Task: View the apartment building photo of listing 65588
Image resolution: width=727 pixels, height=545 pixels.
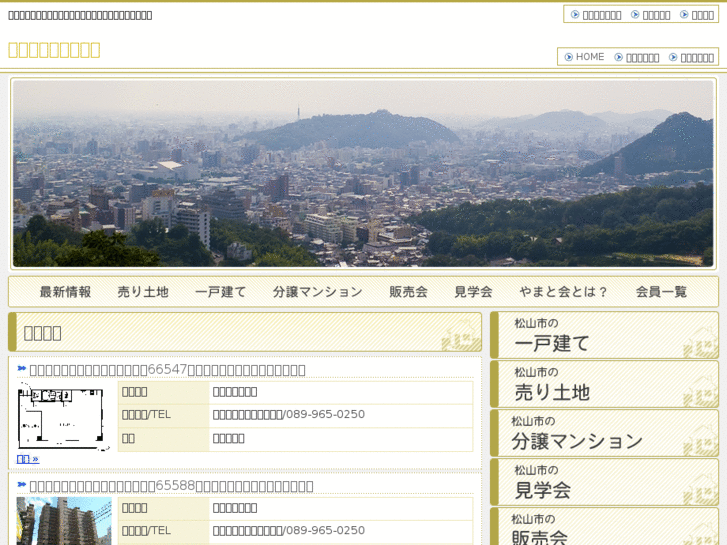Action: pyautogui.click(x=64, y=521)
